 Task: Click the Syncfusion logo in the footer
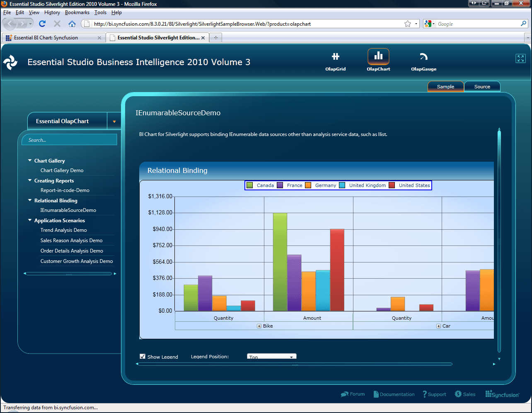[502, 394]
